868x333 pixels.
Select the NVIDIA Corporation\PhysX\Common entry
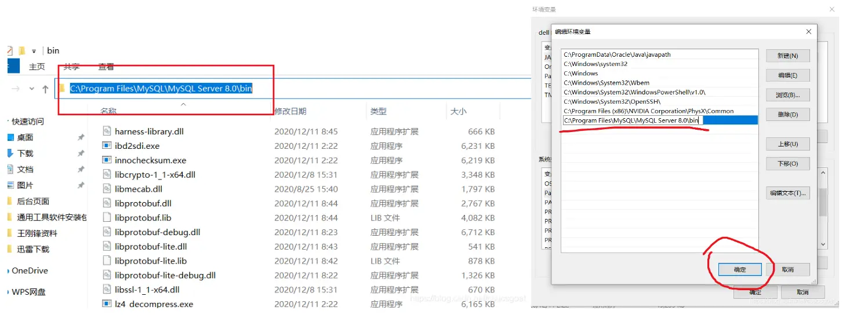click(x=660, y=111)
